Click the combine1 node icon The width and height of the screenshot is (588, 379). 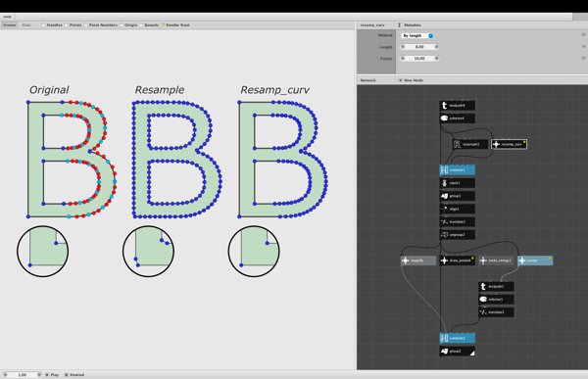pyautogui.click(x=444, y=170)
